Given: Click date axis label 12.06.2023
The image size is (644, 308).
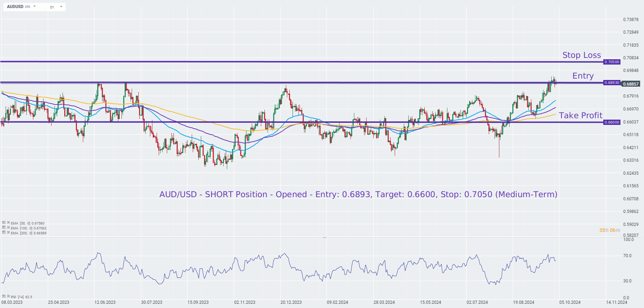Looking at the screenshot, I should 105,302.
